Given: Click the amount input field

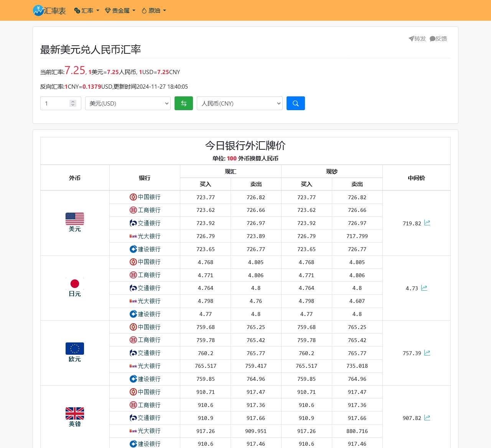Looking at the screenshot, I should (56, 103).
